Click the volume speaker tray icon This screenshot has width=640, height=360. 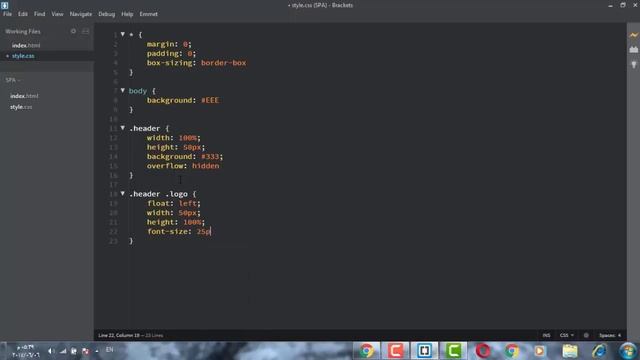point(51,351)
